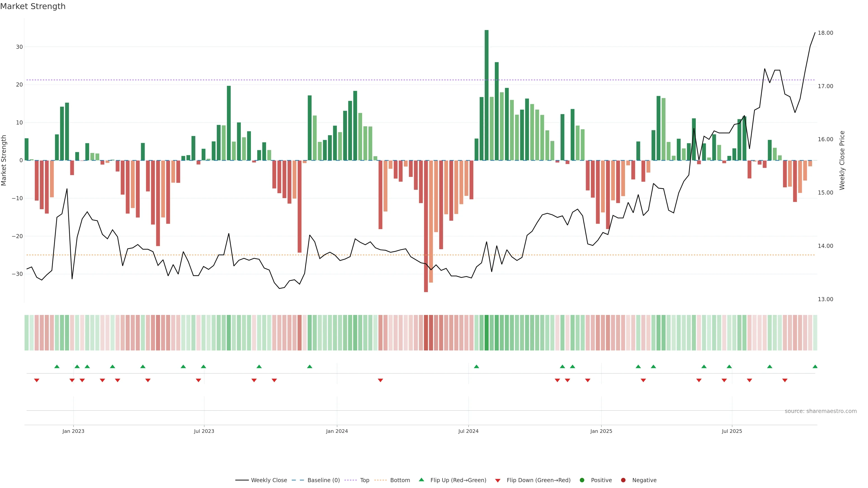Click the rightmost red flip-down triangle marker
The height and width of the screenshot is (488, 868).
pyautogui.click(x=785, y=380)
